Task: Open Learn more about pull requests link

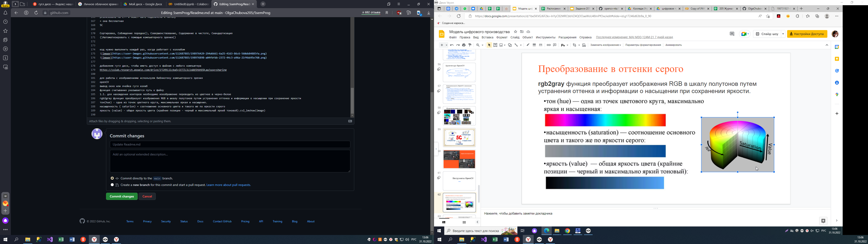Action: 229,185
